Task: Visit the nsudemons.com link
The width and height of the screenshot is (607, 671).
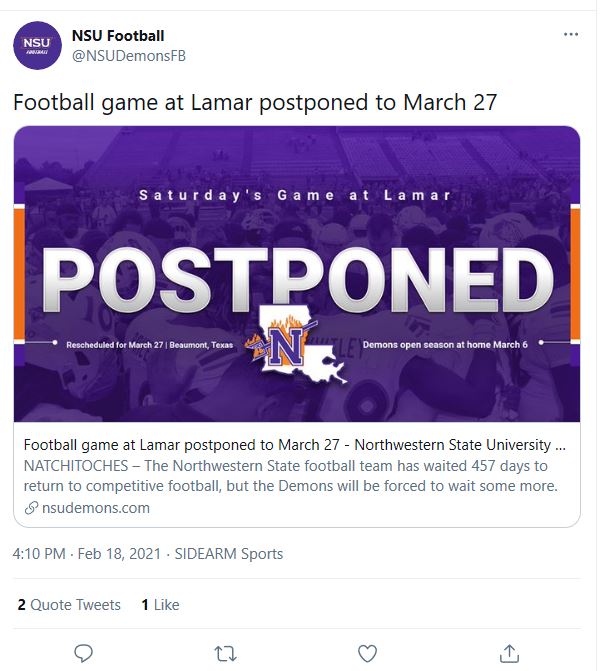Action: point(96,507)
